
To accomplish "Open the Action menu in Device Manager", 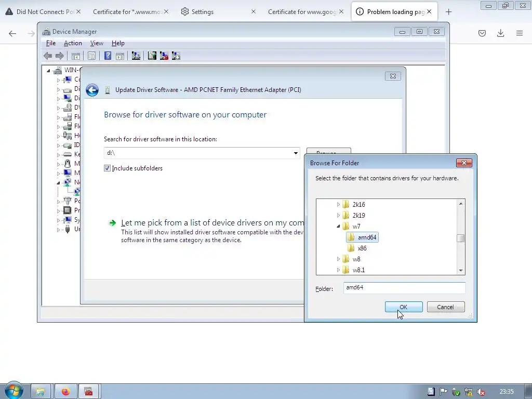I will pyautogui.click(x=73, y=43).
